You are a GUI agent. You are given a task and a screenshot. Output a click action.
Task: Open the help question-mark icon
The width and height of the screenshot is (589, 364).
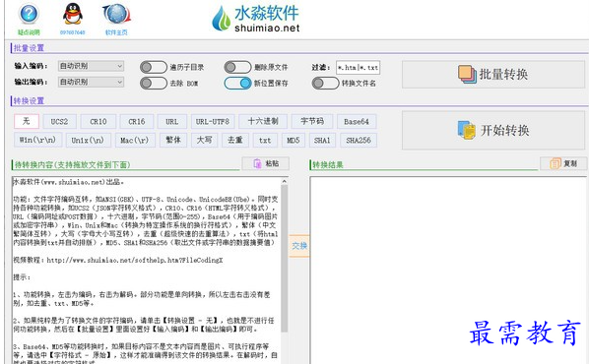29,14
